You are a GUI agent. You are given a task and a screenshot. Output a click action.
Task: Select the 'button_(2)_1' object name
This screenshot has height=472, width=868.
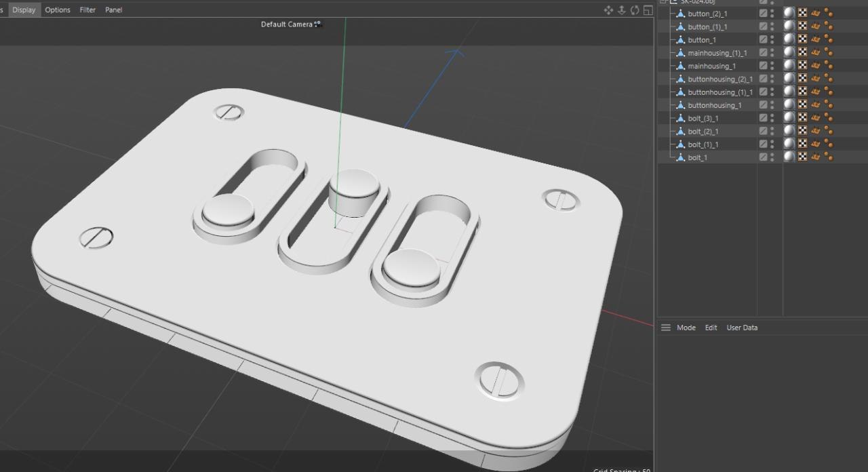point(707,14)
